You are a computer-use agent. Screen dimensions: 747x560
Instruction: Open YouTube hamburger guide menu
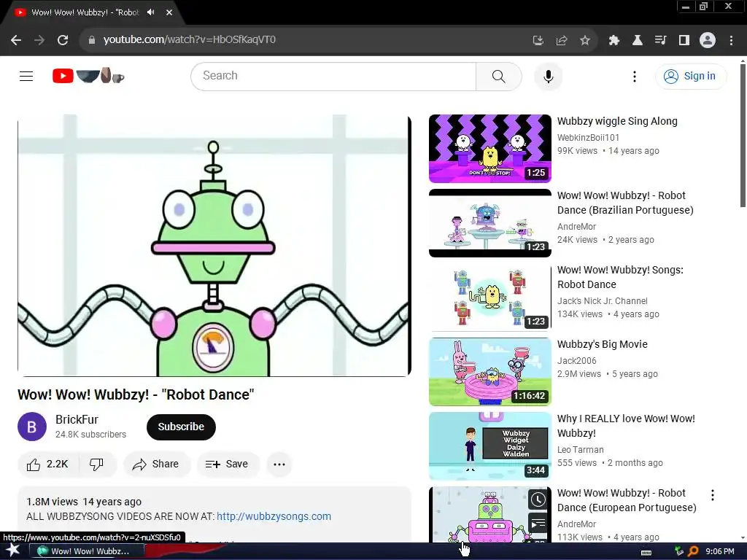click(26, 76)
